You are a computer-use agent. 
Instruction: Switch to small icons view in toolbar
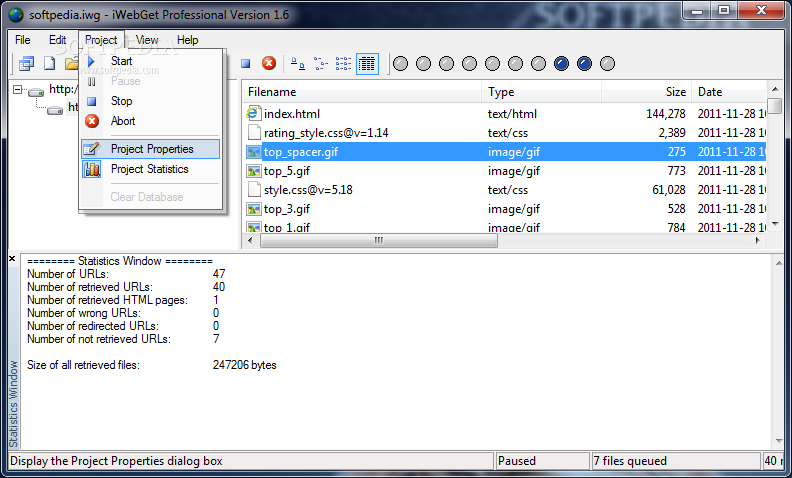[x=320, y=64]
